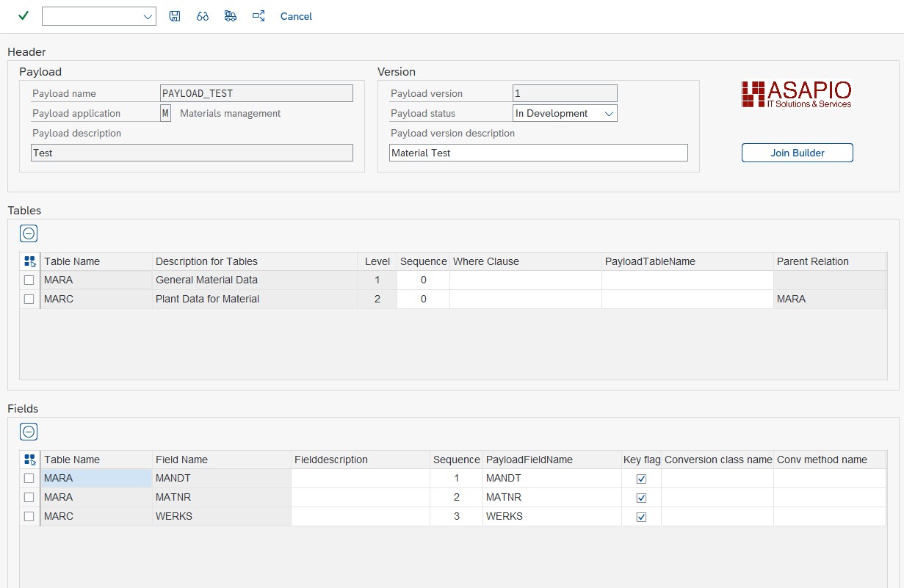This screenshot has width=904, height=588.
Task: Select the Save icon in the toolbar
Action: point(175,15)
